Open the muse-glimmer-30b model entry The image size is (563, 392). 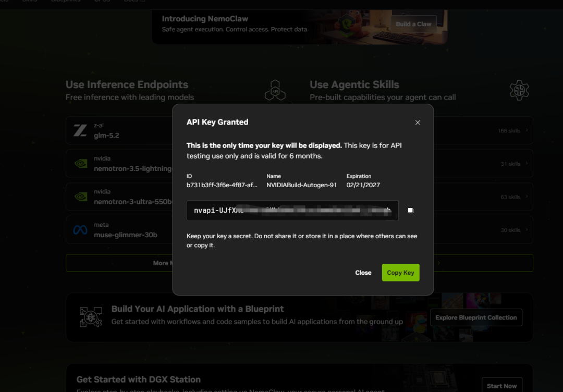(x=119, y=230)
